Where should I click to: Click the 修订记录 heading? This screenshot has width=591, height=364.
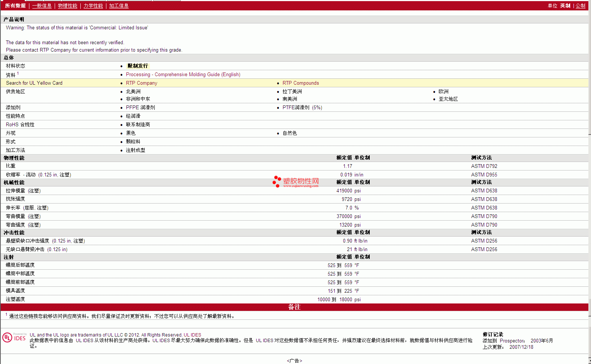click(493, 335)
